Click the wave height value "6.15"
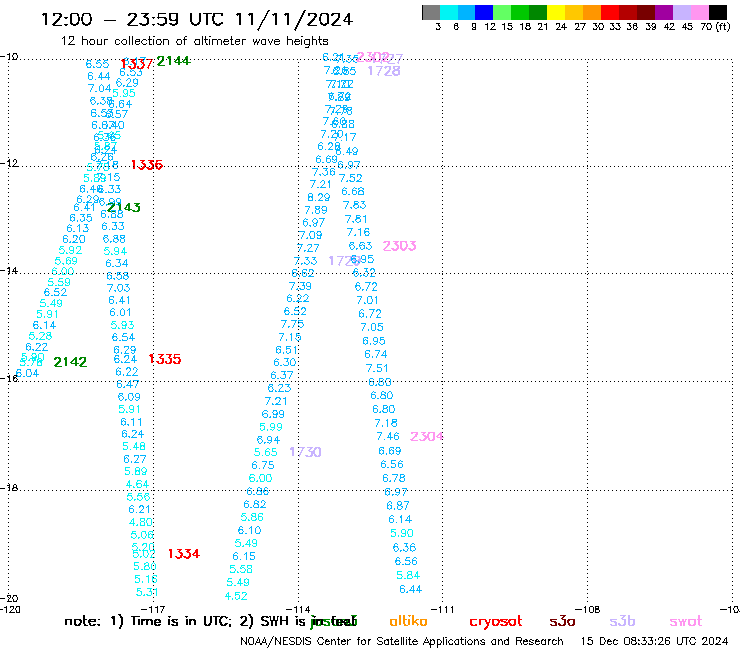Viewport: 740px width, 650px height. coord(244,557)
